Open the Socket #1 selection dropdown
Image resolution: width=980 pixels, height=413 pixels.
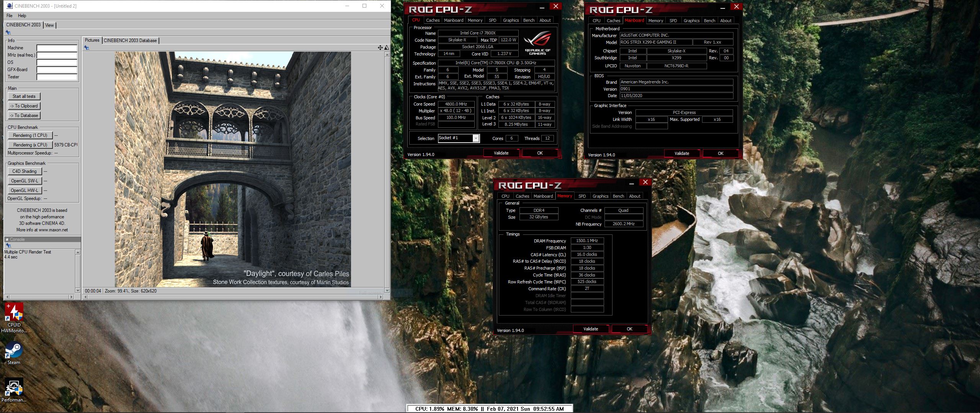[459, 138]
